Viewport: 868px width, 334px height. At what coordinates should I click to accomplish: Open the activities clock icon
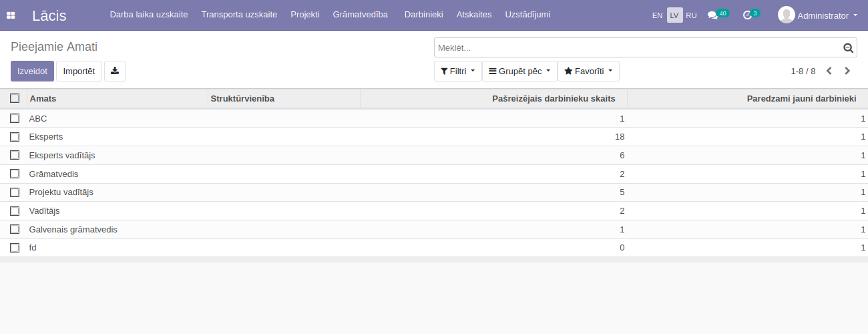coord(747,15)
